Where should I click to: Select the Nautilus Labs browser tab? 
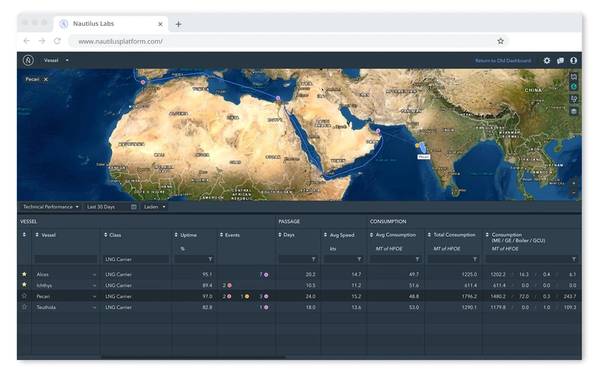(111, 24)
